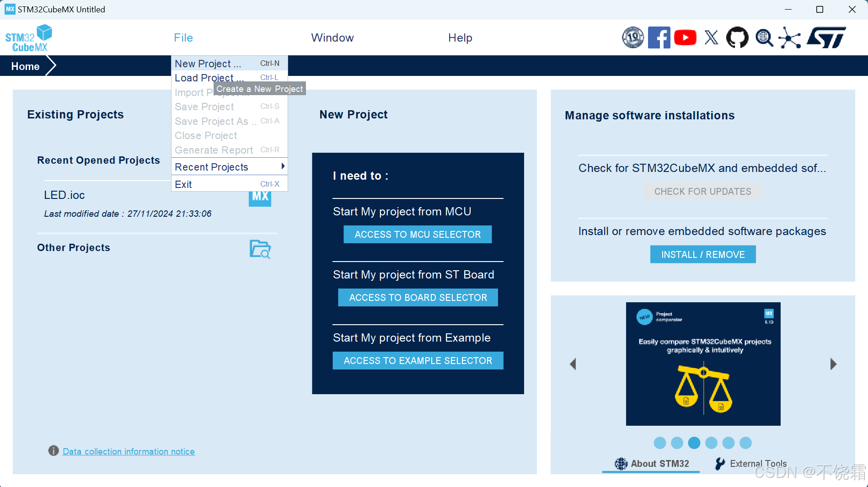This screenshot has width=868, height=487.
Task: Open the LED.ioc recent project
Action: 64,195
